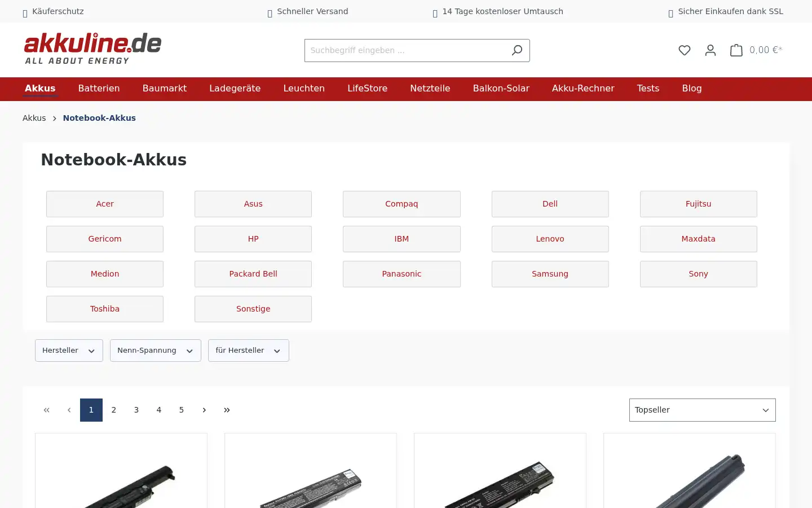
Task: Open the Baumarkt menu item
Action: tap(165, 89)
